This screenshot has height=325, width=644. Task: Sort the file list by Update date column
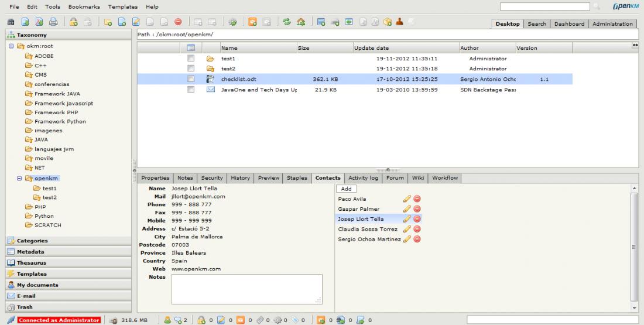pos(406,47)
